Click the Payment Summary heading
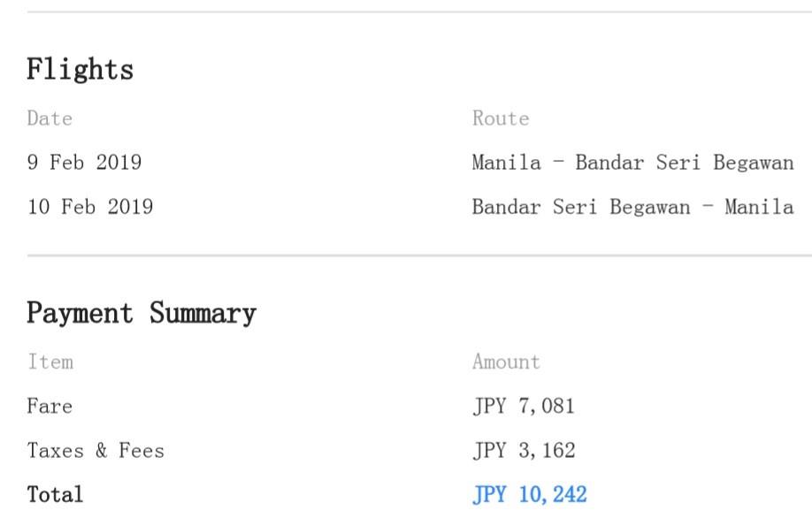Screen dimensions: 812x518 [142, 313]
